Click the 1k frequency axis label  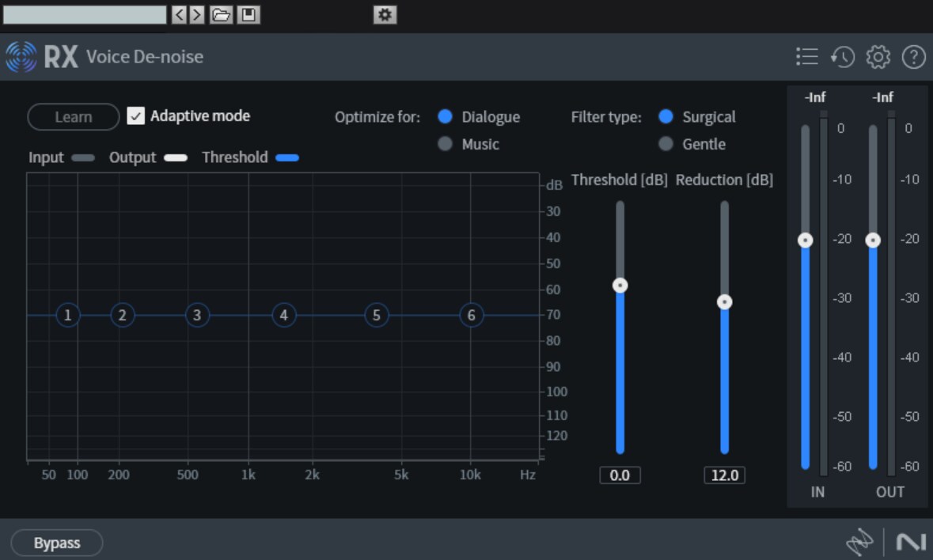[248, 475]
